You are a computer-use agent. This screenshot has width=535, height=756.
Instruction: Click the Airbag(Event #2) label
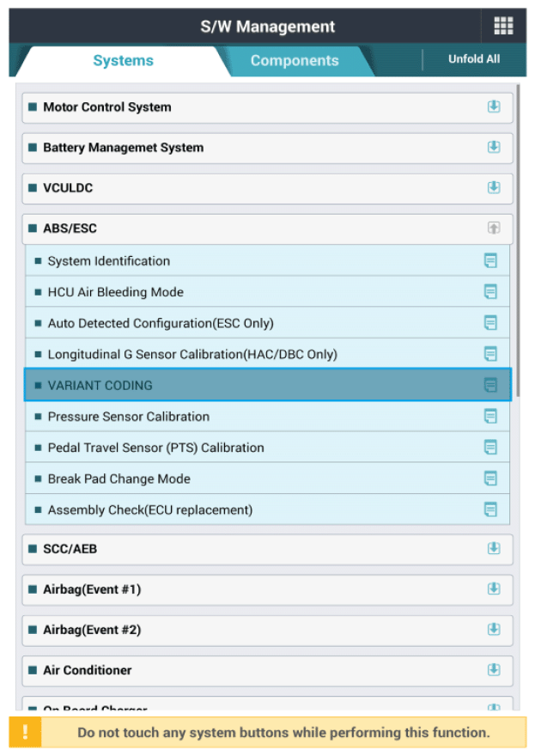pos(92,630)
